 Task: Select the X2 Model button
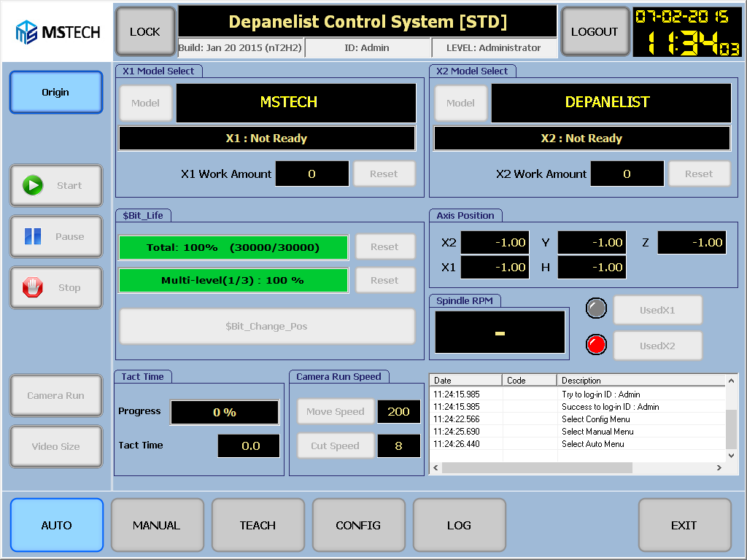tap(461, 103)
